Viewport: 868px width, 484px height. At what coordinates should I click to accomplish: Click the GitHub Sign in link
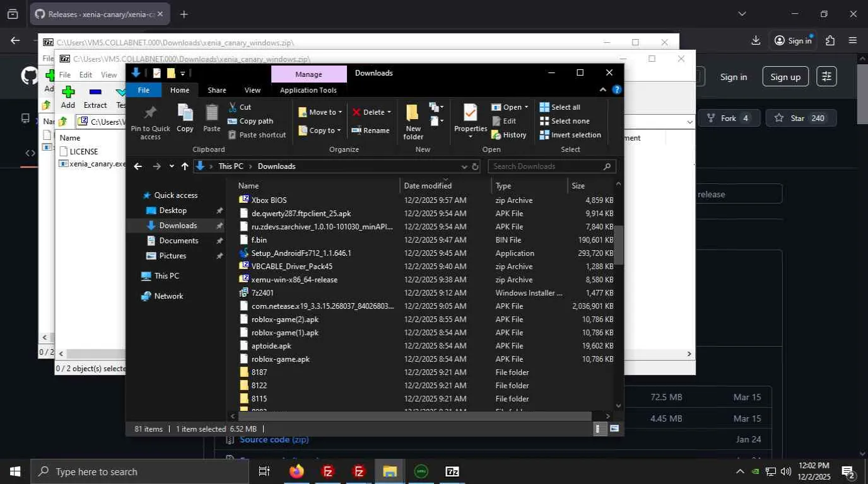point(734,77)
